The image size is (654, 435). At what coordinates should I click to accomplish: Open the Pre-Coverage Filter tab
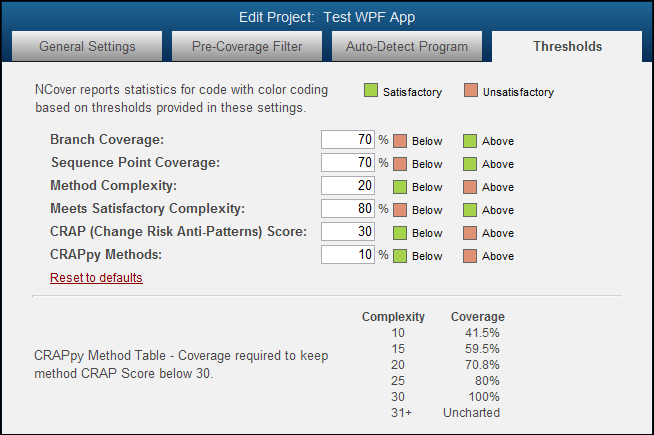click(x=247, y=46)
